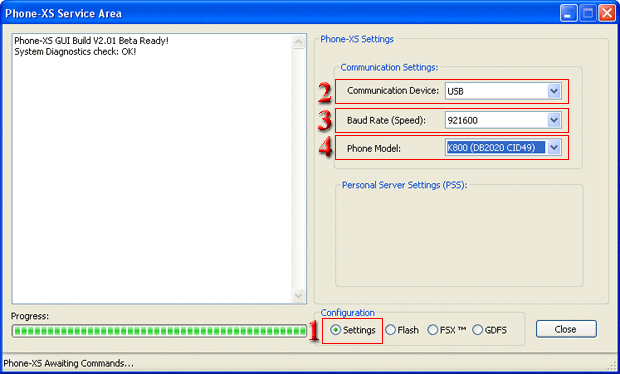Click the window maximize icon

[x=588, y=14]
